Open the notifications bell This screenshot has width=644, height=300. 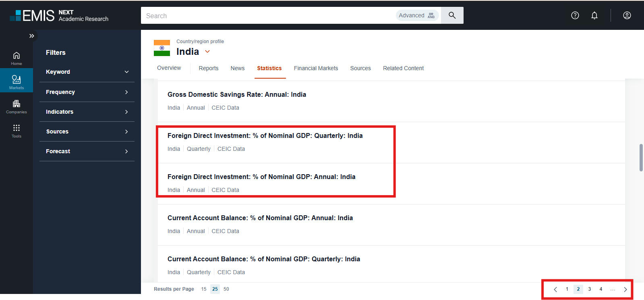coord(594,15)
